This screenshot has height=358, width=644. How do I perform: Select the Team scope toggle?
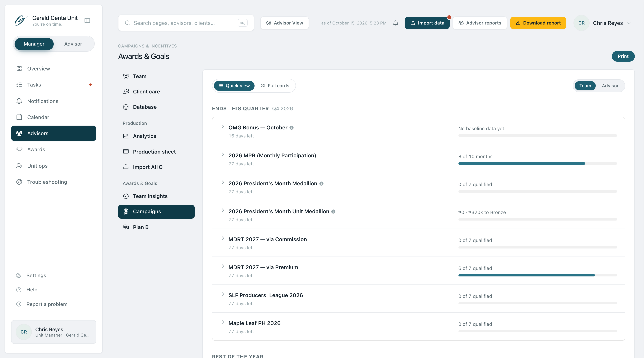(x=585, y=86)
